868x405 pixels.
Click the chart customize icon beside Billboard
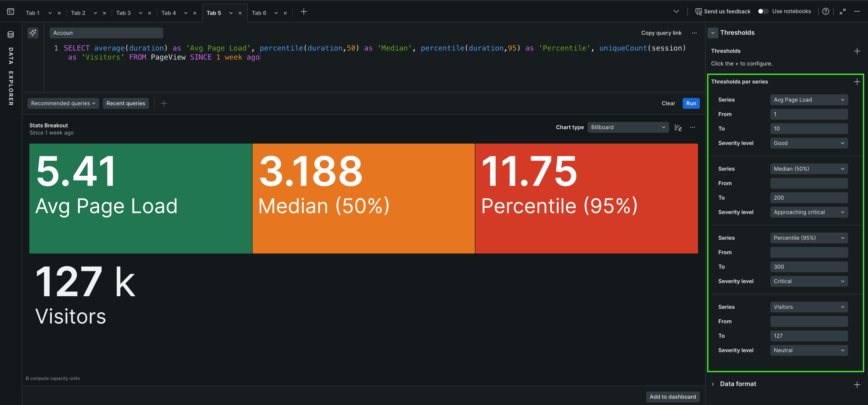coord(678,127)
